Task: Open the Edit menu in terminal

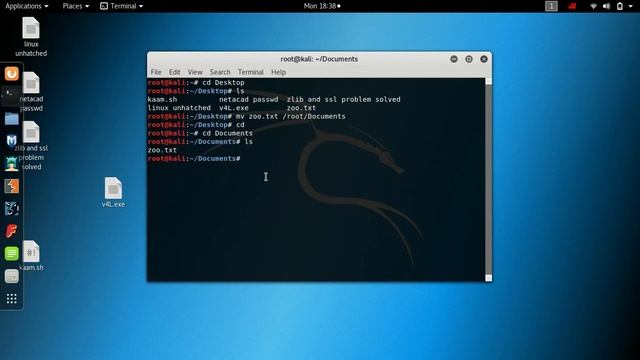Action: coord(174,72)
